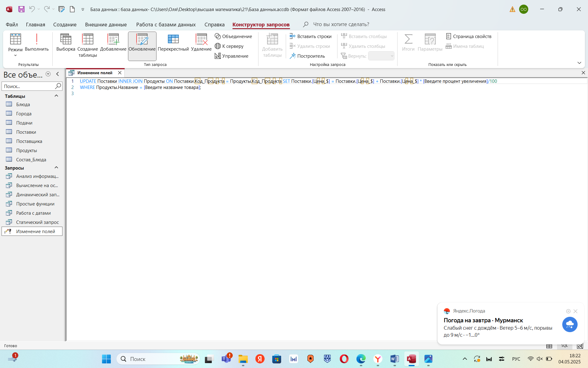Image resolution: width=588 pixels, height=368 pixels.
Task: Click the 'Что вы хотите сделать?' search box
Action: point(341,24)
